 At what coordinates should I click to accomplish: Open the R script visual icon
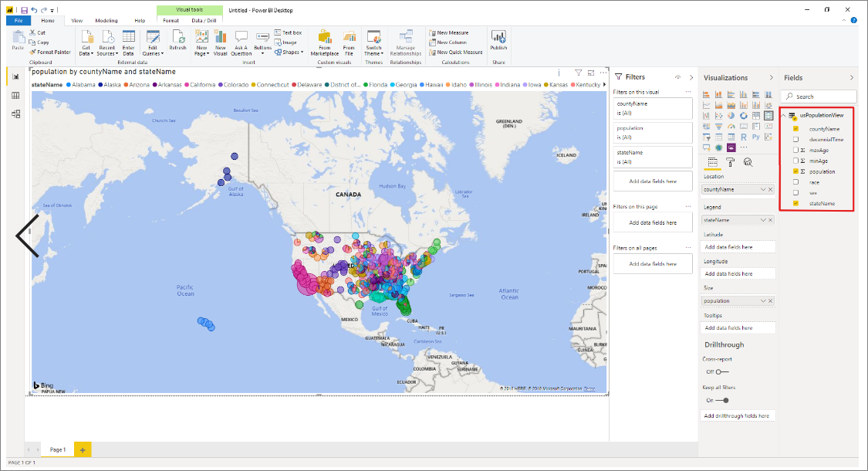(744, 137)
